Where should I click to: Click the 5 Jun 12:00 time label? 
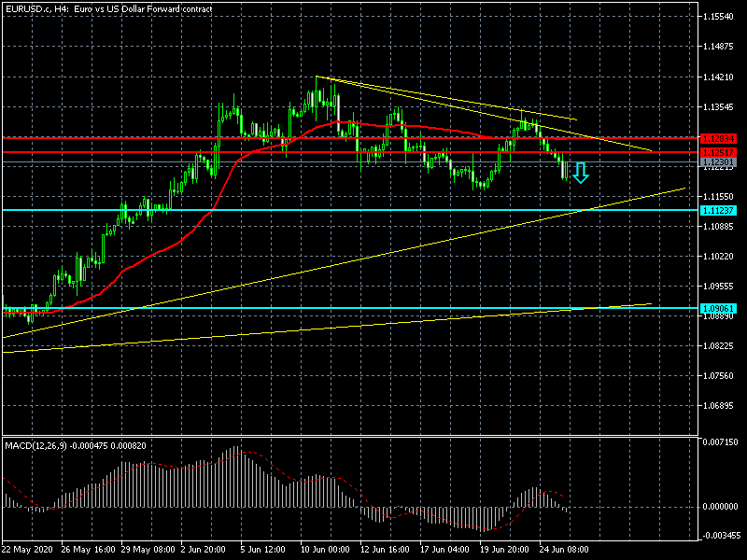point(263,550)
